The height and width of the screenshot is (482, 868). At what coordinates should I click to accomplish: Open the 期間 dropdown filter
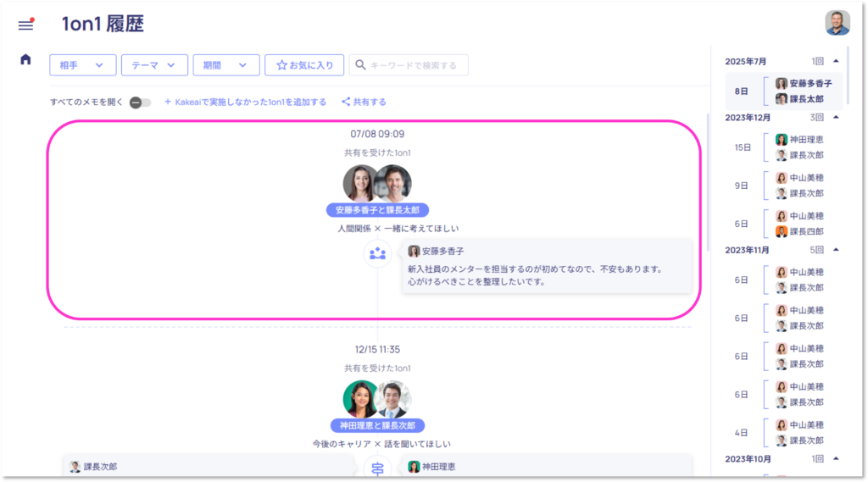coord(225,64)
